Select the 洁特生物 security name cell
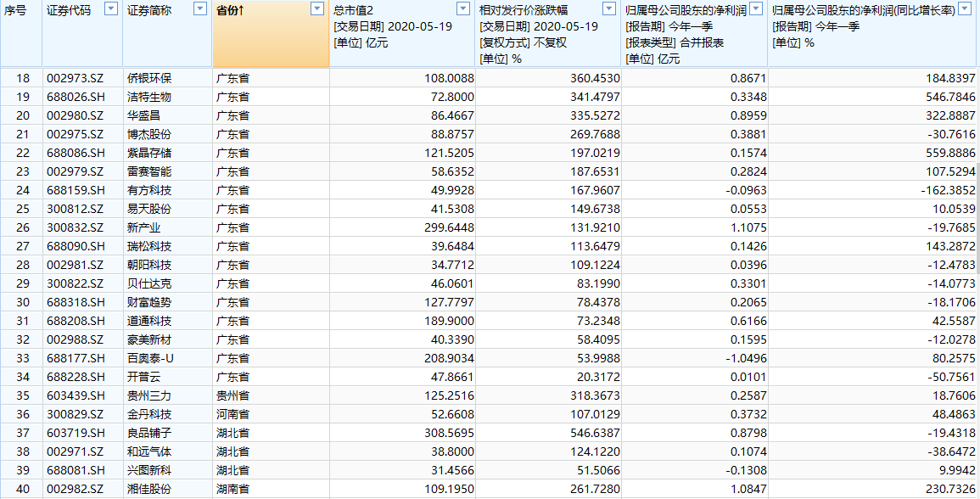Screen dimensions: 980x499 (149, 97)
